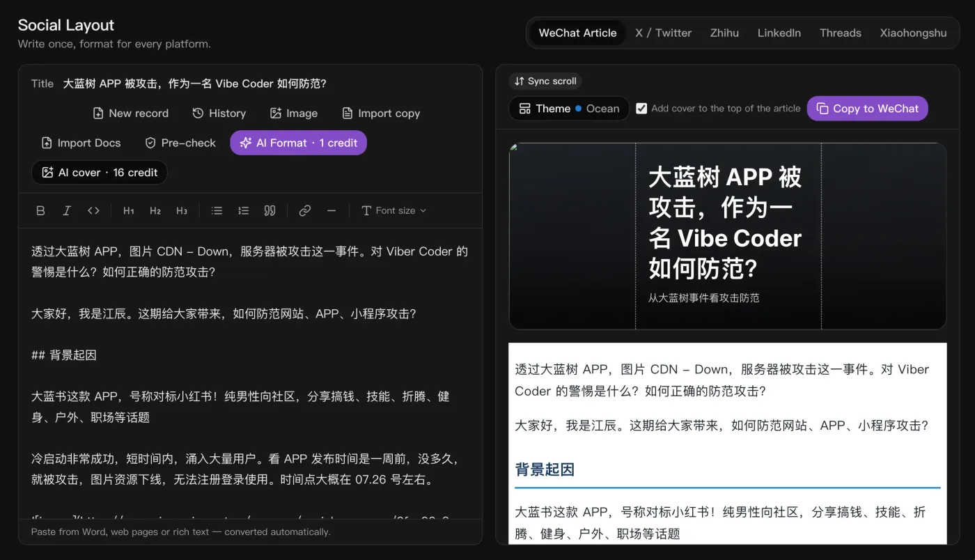Image resolution: width=975 pixels, height=560 pixels.
Task: Click the Social Layout title
Action: 66,25
